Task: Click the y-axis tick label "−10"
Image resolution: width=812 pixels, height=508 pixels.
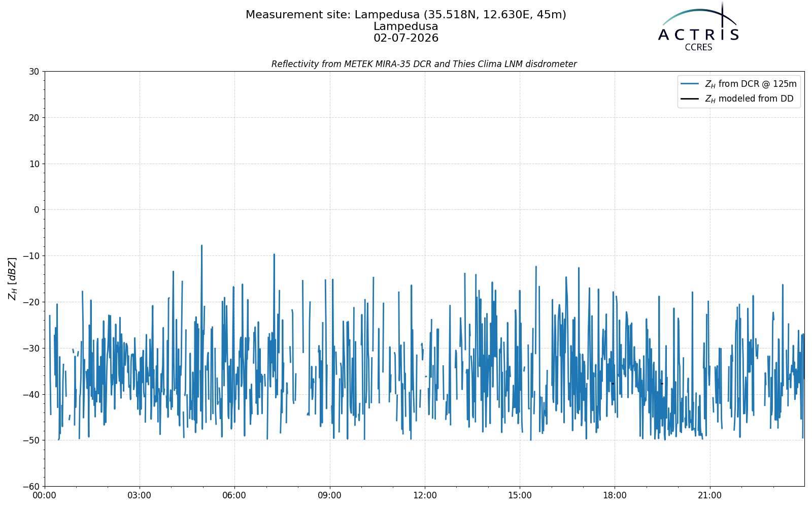Action: (x=31, y=256)
